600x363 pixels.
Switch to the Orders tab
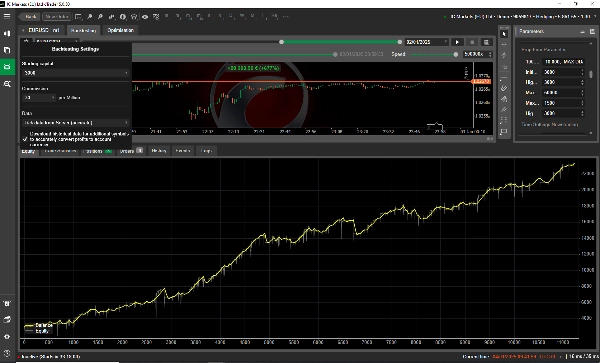(x=131, y=151)
